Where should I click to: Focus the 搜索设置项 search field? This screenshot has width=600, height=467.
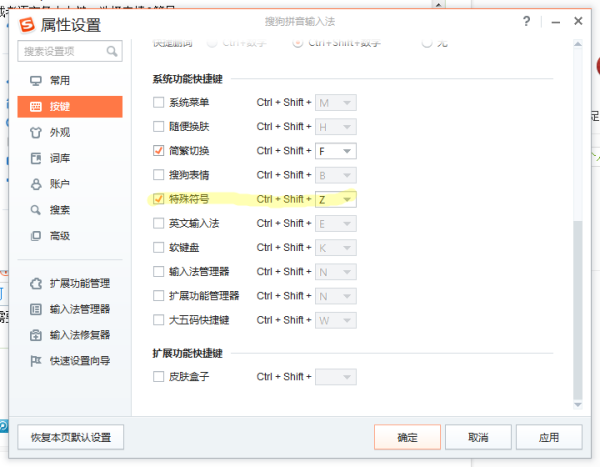pyautogui.click(x=70, y=51)
